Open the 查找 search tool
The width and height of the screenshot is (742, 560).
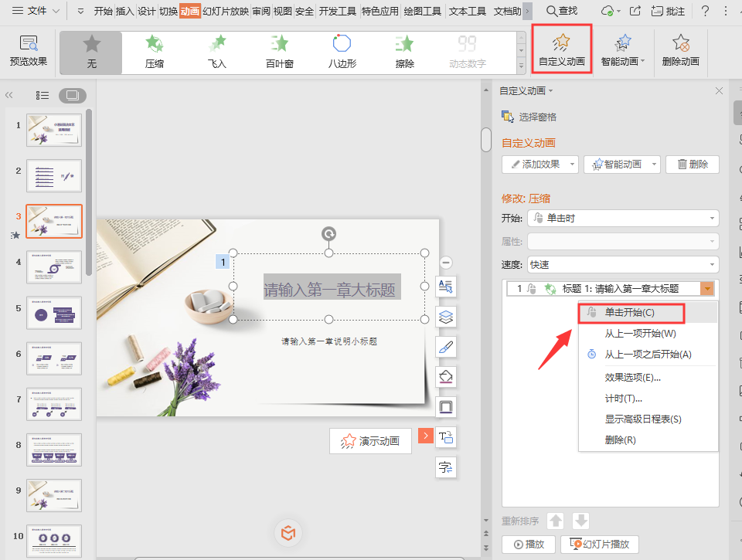pyautogui.click(x=562, y=11)
